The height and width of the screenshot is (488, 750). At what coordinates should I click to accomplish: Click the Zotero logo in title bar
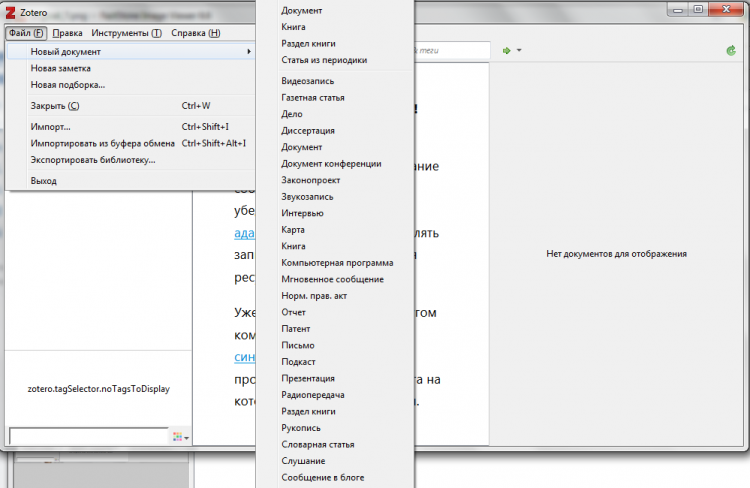tap(10, 11)
